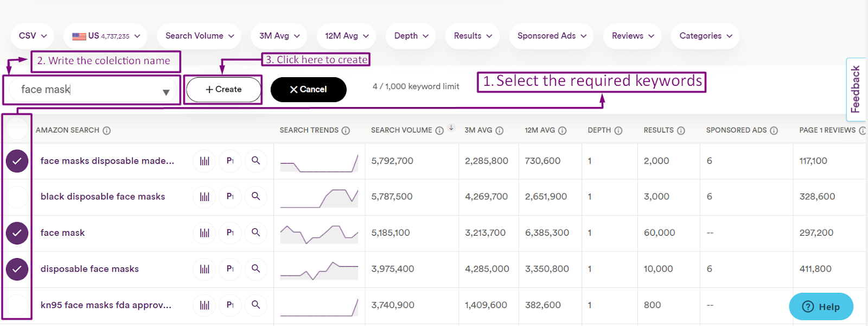Expand the collection name dropdown arrow
This screenshot has width=868, height=326.
pyautogui.click(x=166, y=92)
